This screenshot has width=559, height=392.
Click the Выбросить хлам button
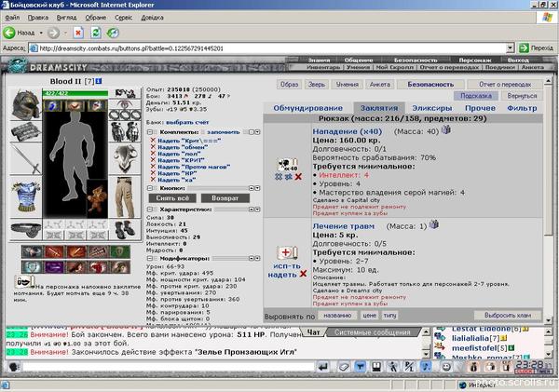point(508,316)
